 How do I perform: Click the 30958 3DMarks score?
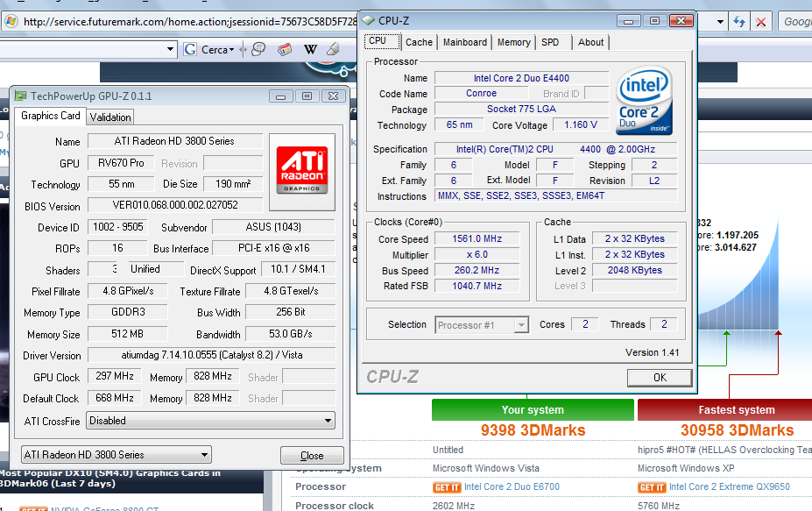(737, 430)
